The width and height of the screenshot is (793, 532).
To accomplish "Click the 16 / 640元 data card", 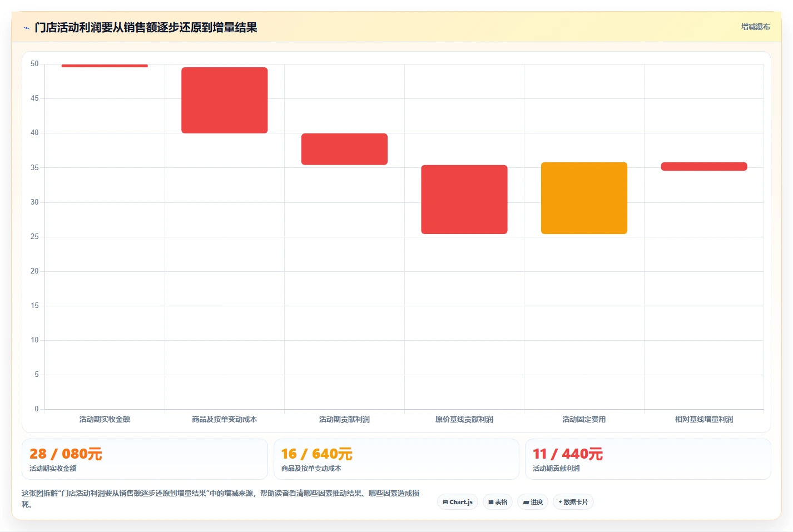I will click(396, 459).
